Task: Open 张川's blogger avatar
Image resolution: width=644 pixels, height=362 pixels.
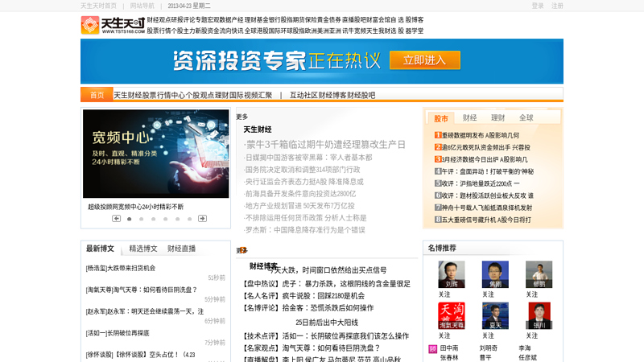Action: (x=539, y=315)
